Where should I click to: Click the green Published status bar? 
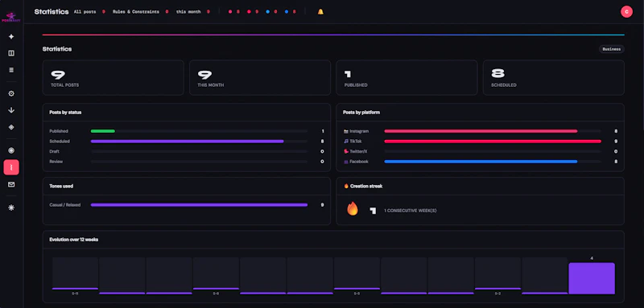click(103, 131)
